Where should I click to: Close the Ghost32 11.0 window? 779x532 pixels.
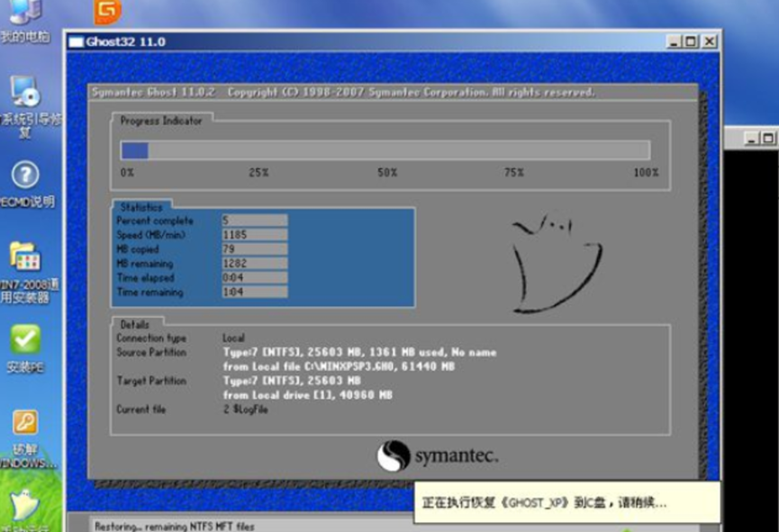(710, 41)
